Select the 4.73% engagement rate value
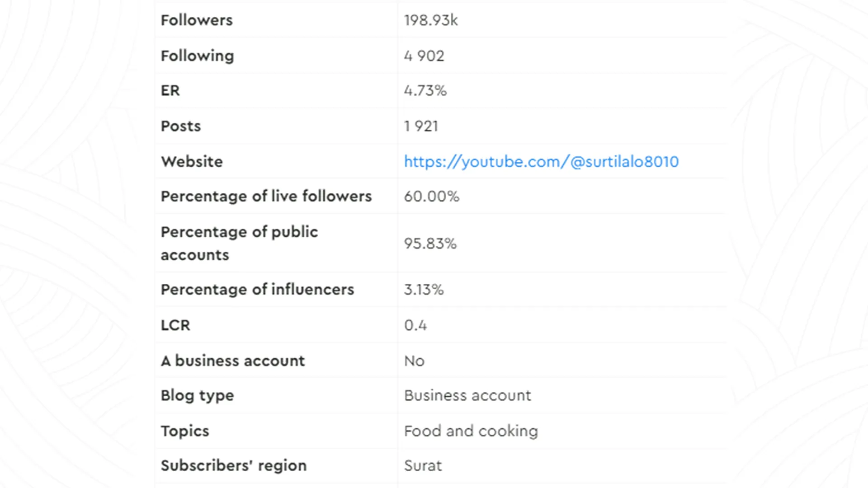868x488 pixels. (x=425, y=91)
